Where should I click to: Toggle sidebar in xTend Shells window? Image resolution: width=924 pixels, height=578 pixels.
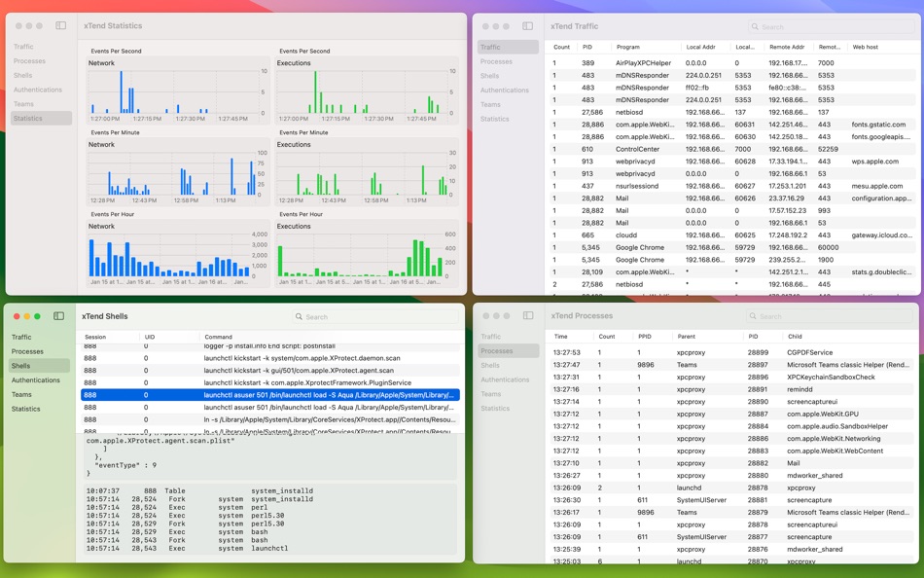(59, 316)
